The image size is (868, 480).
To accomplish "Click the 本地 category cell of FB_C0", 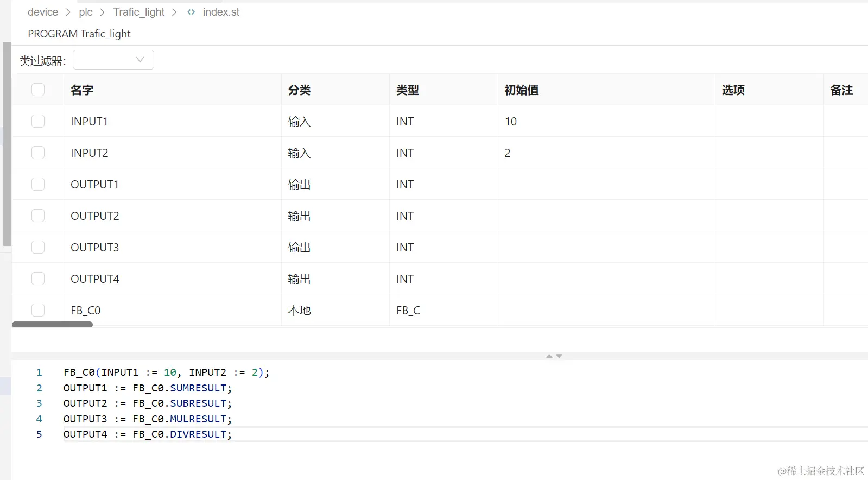I will click(x=335, y=311).
